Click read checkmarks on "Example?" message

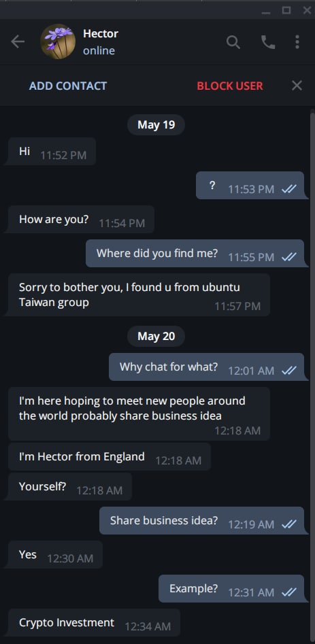(x=289, y=592)
